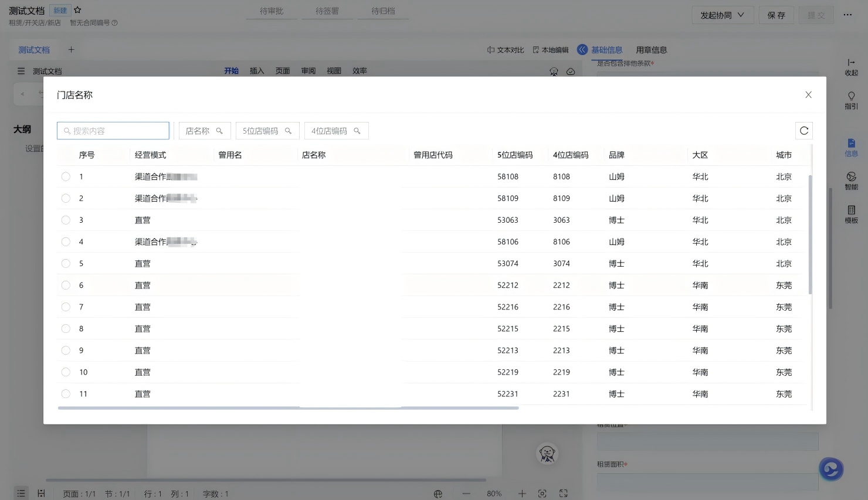
Task: Star the 测试文档 document as favorite
Action: click(77, 10)
